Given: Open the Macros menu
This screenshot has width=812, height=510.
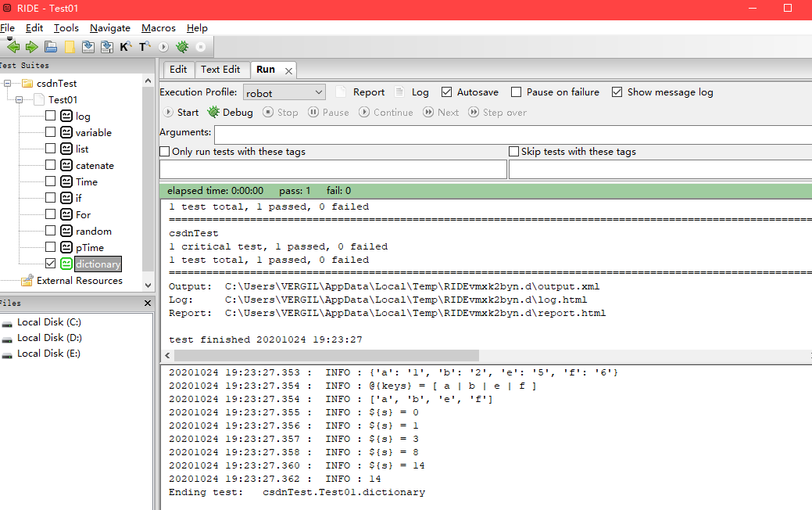Looking at the screenshot, I should [159, 28].
